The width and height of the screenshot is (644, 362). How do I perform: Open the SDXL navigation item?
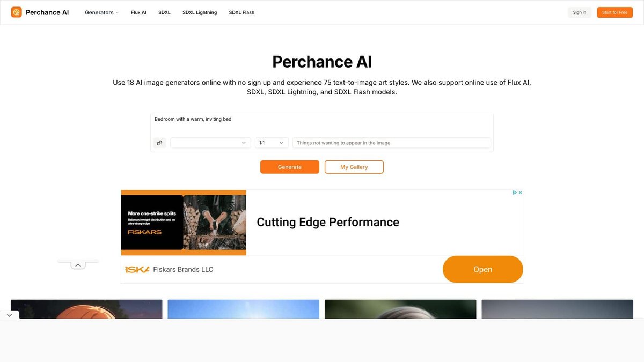[x=164, y=12]
